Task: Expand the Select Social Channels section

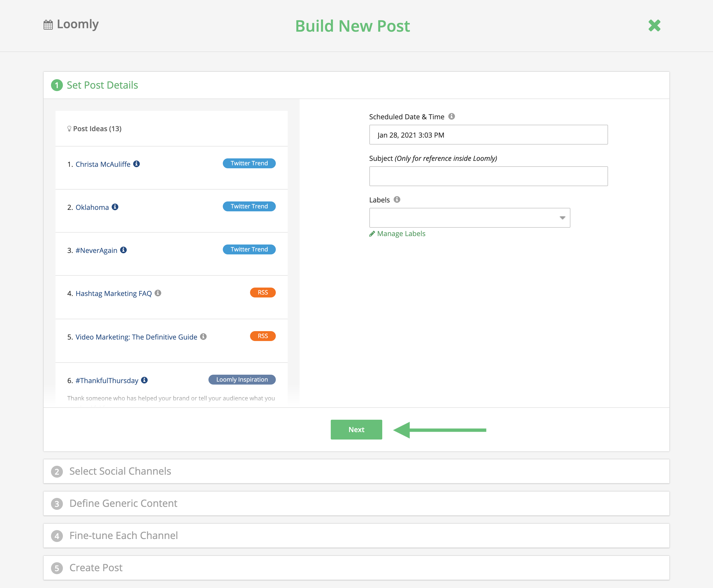Action: (x=120, y=471)
